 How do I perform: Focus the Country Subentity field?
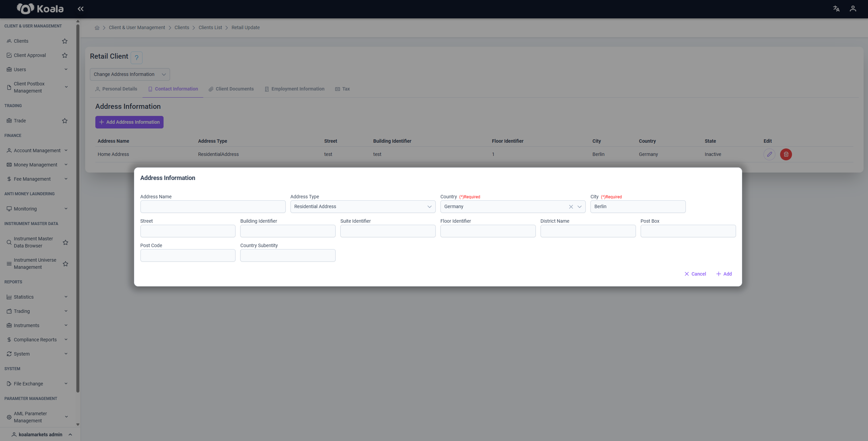click(x=288, y=256)
